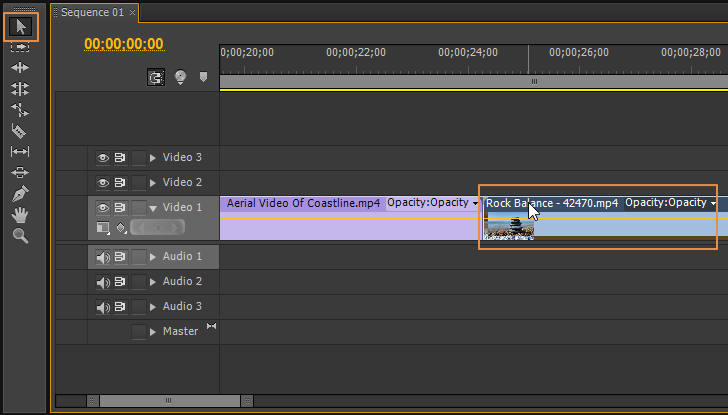Image resolution: width=728 pixels, height=415 pixels.
Task: Expand the Video 2 track
Action: pyautogui.click(x=153, y=183)
